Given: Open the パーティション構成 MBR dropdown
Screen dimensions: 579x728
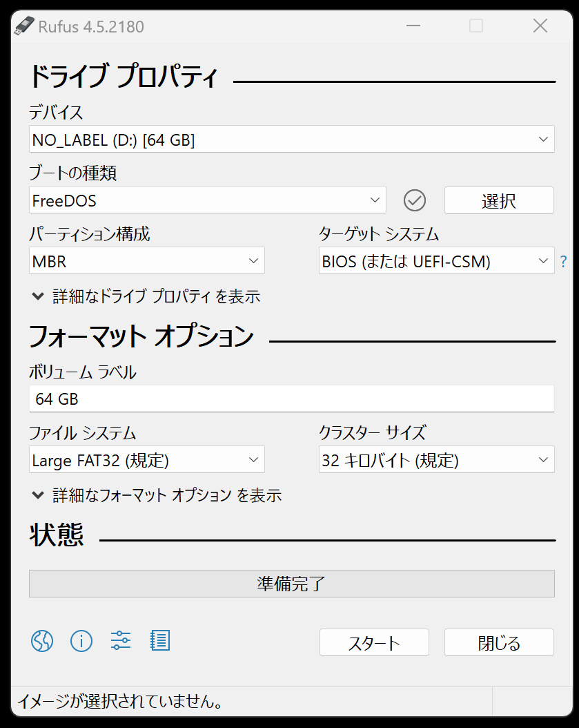Looking at the screenshot, I should (x=146, y=261).
